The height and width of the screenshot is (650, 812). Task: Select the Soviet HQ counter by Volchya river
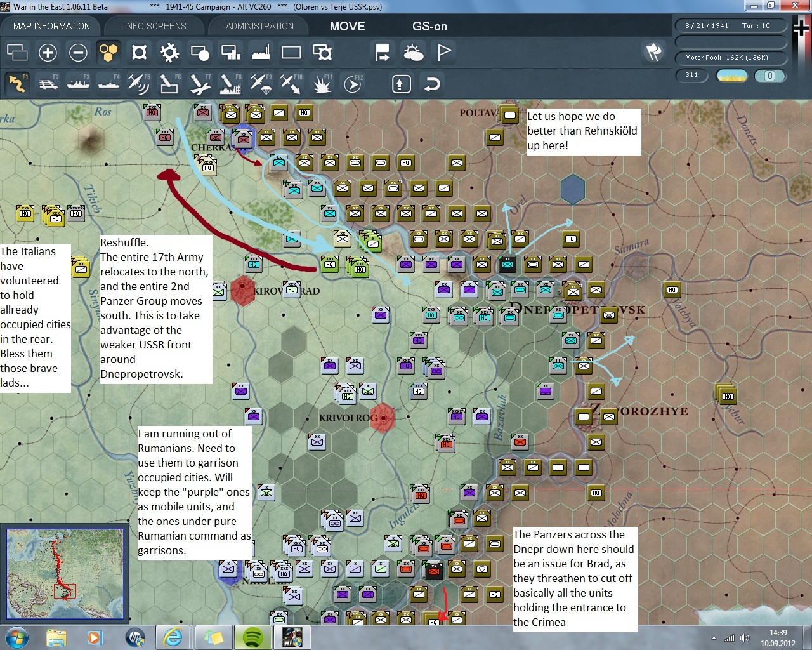(x=672, y=290)
